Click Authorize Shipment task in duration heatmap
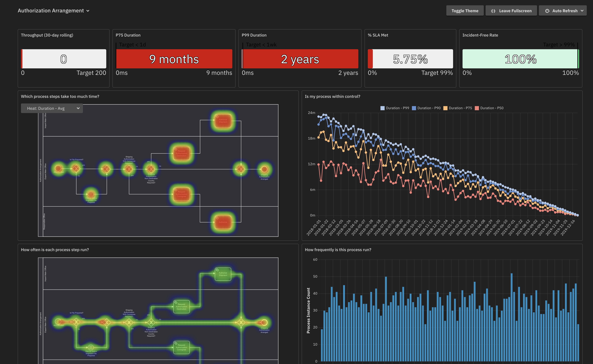 (x=223, y=121)
